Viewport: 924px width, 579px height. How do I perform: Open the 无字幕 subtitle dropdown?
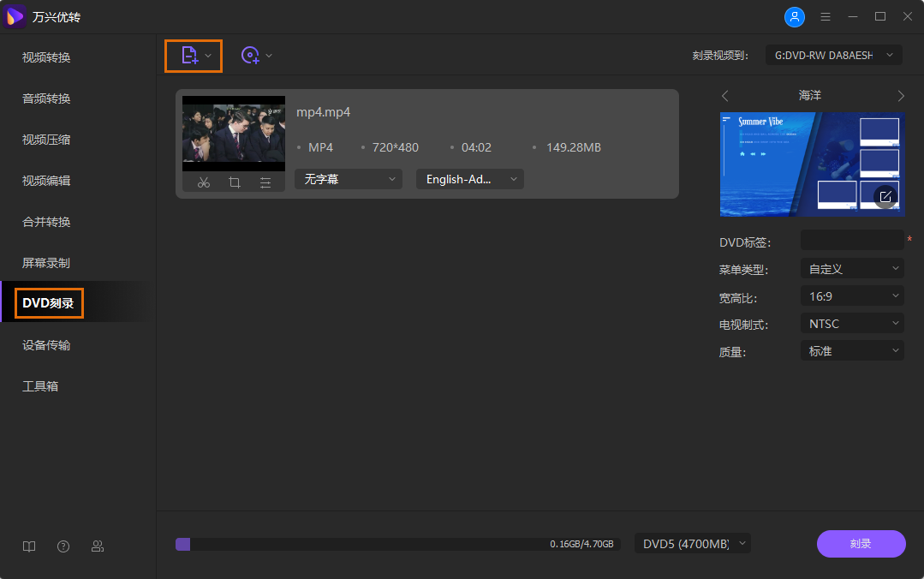348,179
